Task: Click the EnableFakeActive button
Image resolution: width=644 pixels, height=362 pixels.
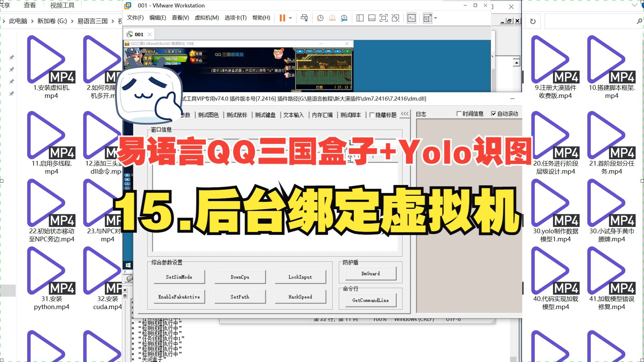Action: click(x=179, y=297)
